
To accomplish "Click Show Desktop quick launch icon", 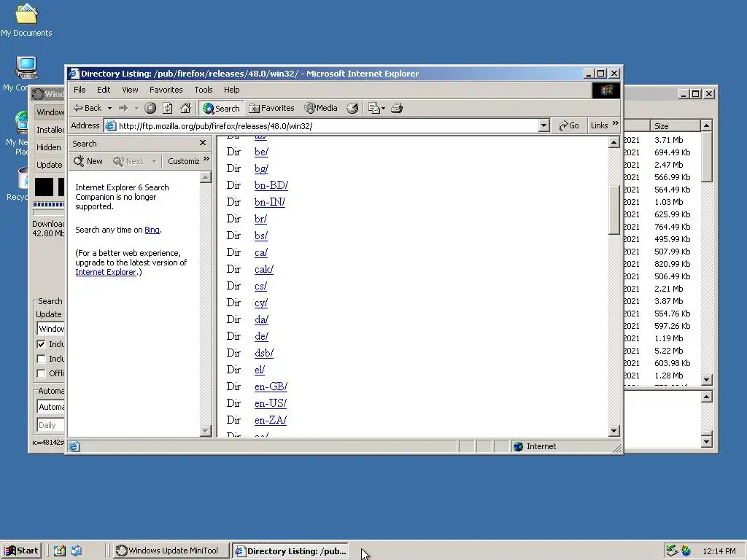I will (59, 551).
